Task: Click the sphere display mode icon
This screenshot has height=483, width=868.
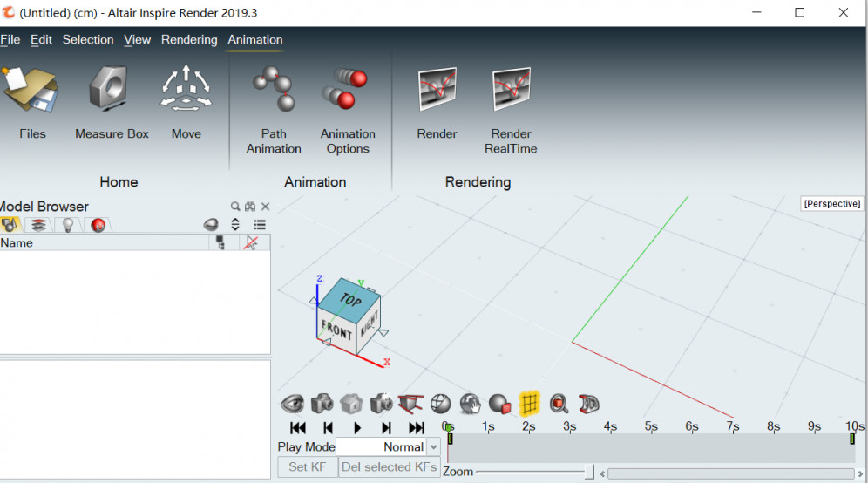Action: pyautogui.click(x=441, y=404)
